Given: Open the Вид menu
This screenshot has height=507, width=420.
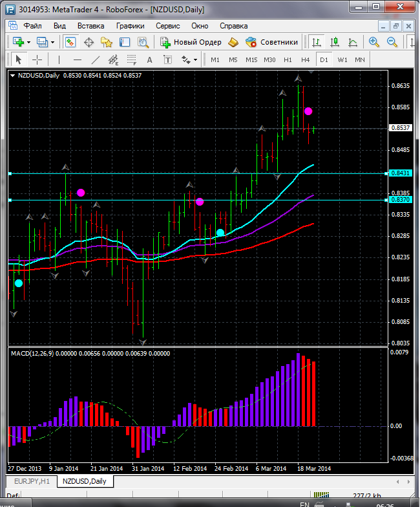Looking at the screenshot, I should pos(59,26).
